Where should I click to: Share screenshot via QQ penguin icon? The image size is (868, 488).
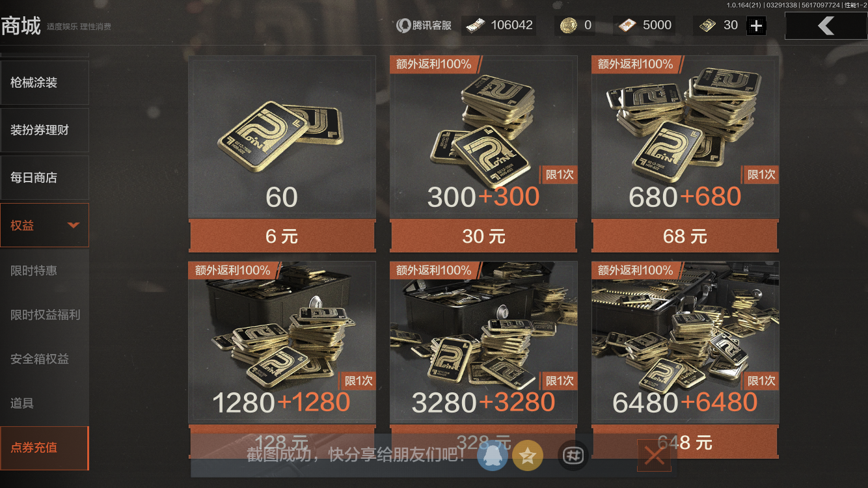click(493, 455)
